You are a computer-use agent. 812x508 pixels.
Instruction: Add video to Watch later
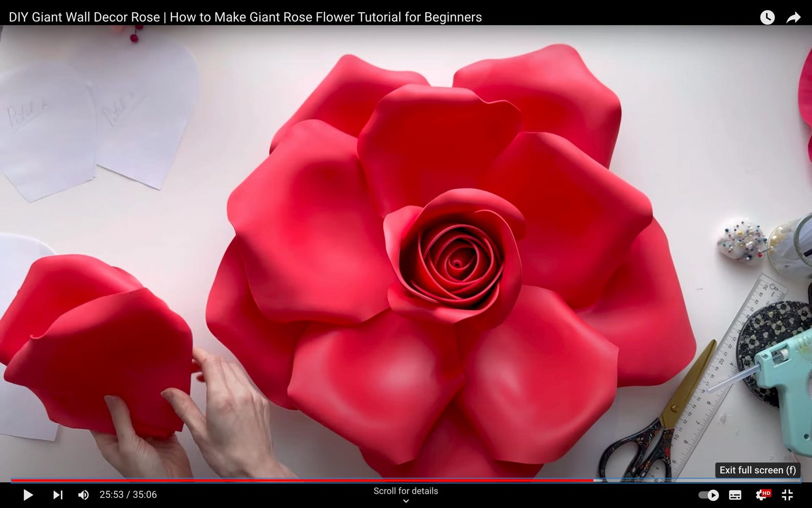(767, 17)
